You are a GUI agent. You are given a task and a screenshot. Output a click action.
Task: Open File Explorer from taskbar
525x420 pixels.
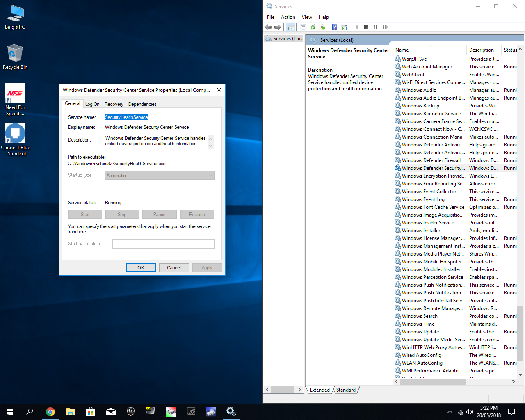(x=71, y=412)
